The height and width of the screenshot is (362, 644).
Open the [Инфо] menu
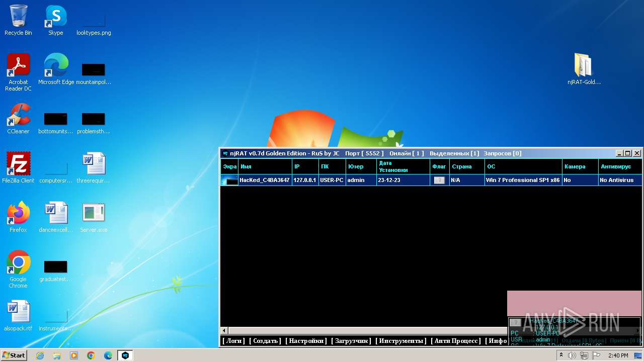pos(496,341)
